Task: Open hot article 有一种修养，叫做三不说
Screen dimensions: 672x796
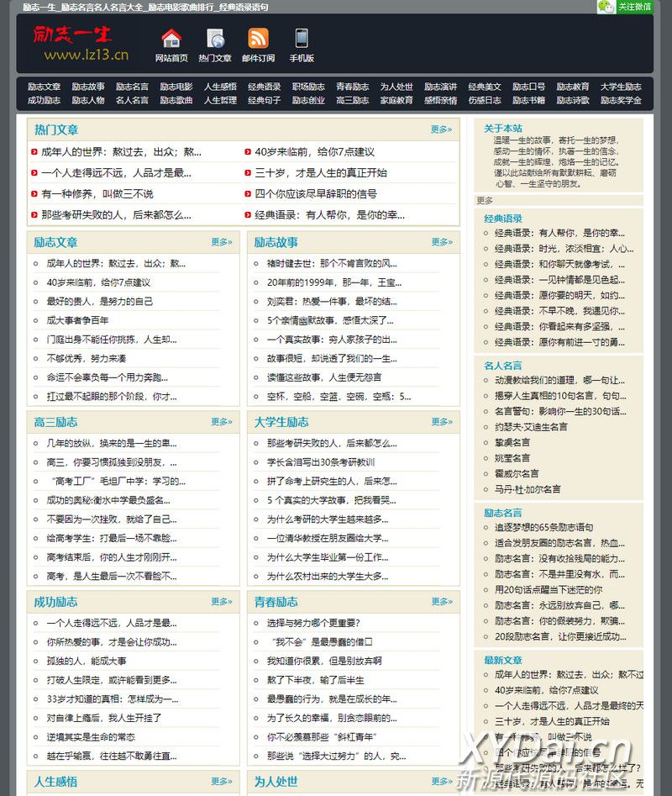Action: coord(97,194)
